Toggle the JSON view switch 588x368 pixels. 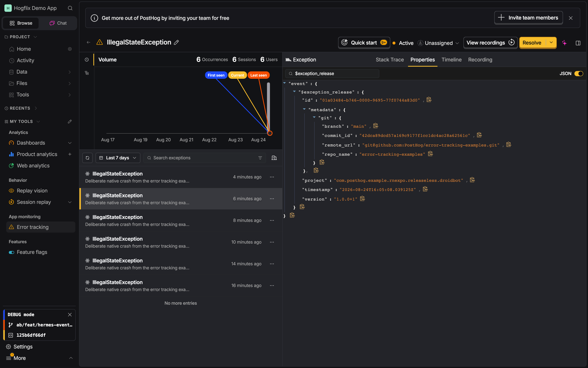pyautogui.click(x=578, y=73)
